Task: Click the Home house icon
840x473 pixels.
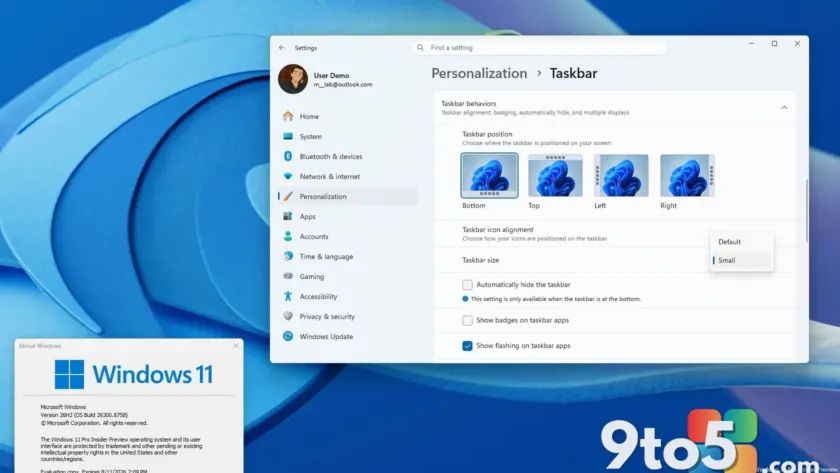Action: [288, 116]
